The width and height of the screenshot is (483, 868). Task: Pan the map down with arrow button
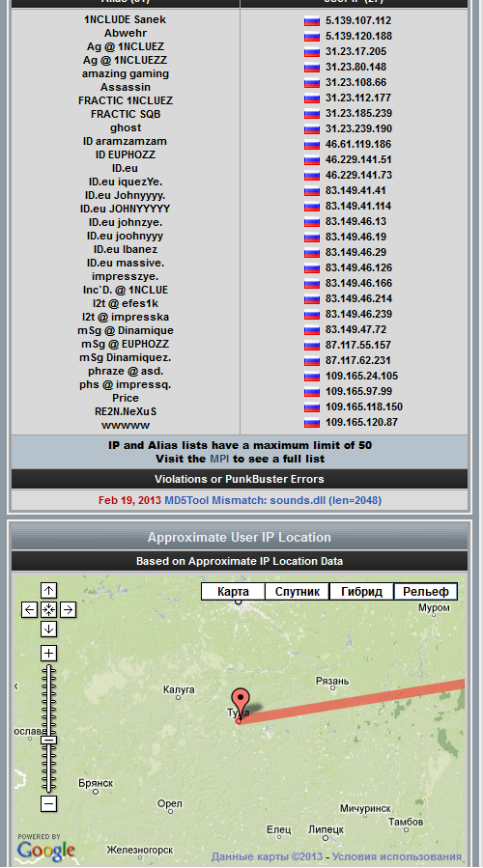(48, 629)
